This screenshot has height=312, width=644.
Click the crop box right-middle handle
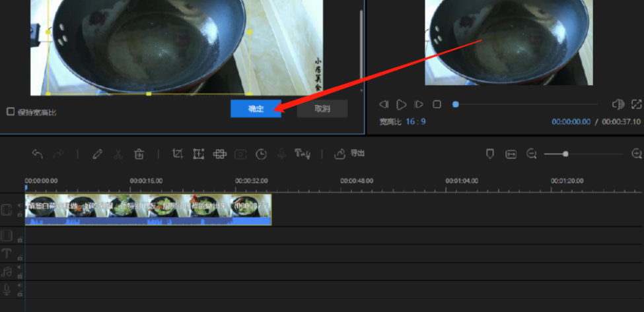tap(250, 32)
